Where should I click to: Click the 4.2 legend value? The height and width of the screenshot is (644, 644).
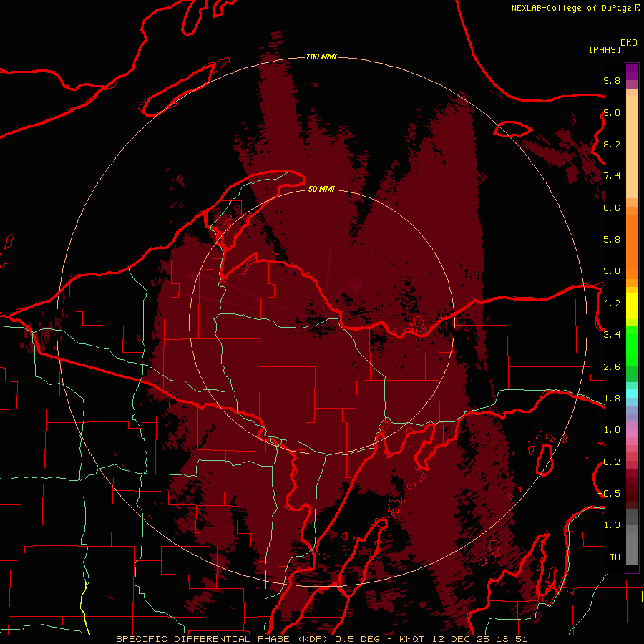612,303
